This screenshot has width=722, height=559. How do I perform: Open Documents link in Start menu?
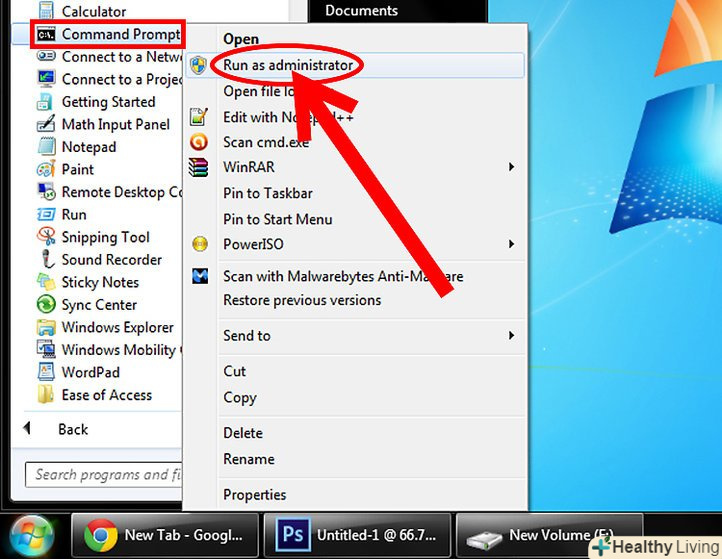[x=361, y=10]
